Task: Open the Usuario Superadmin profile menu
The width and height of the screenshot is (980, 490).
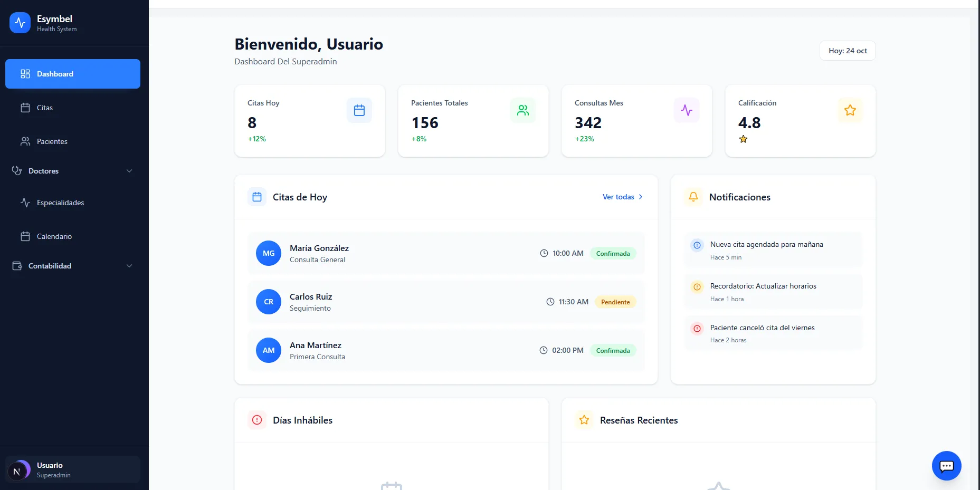Action: [73, 469]
